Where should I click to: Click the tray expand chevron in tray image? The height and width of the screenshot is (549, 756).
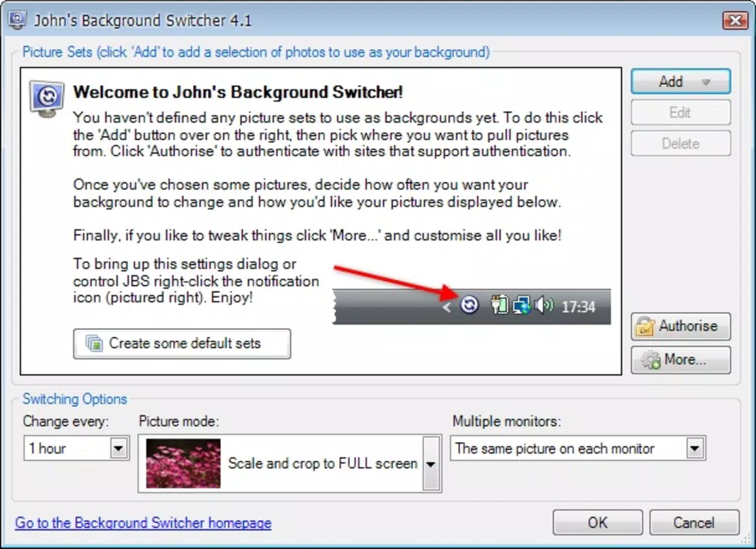pos(447,307)
